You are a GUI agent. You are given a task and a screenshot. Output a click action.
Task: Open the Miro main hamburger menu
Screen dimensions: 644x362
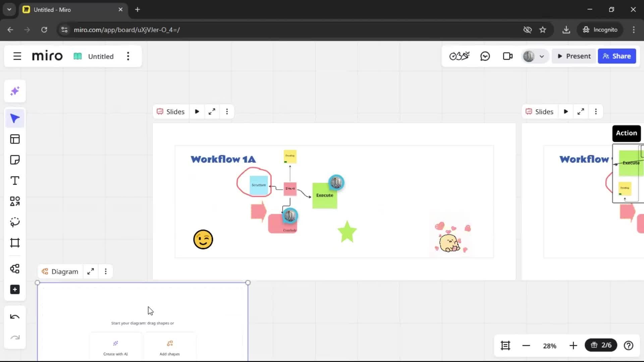pos(17,56)
